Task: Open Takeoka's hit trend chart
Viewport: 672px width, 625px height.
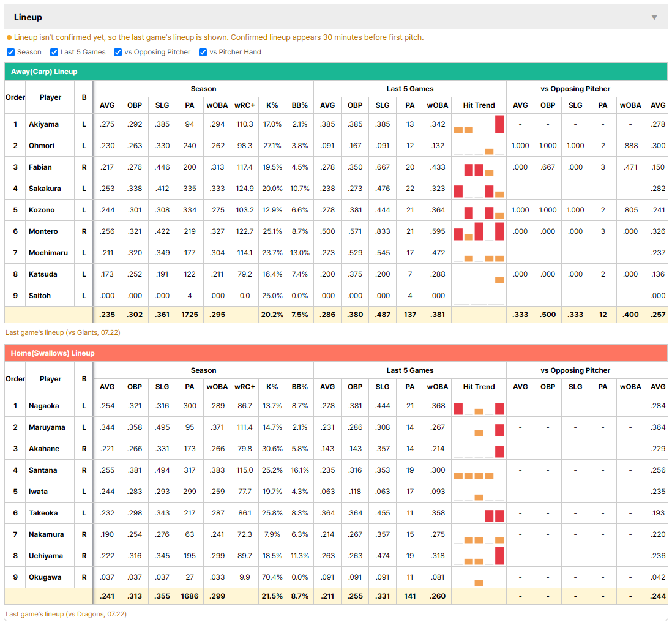Action: click(479, 513)
